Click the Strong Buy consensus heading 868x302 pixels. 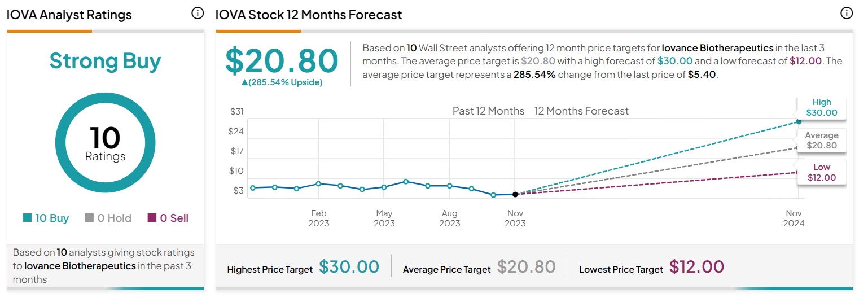(105, 61)
